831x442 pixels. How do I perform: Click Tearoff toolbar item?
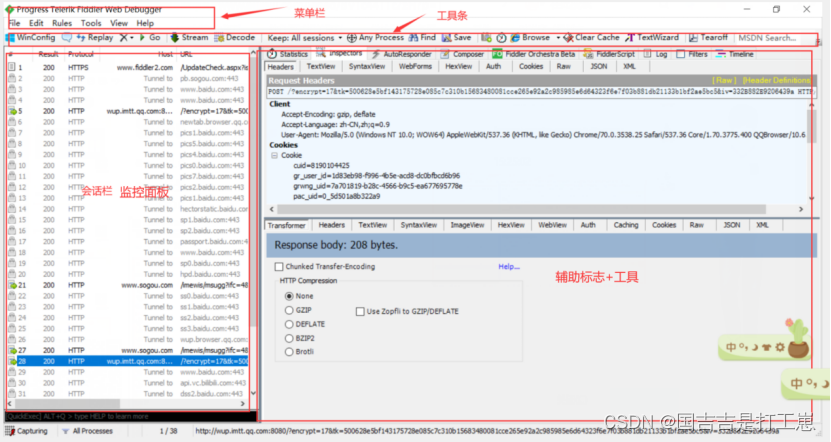(x=709, y=38)
